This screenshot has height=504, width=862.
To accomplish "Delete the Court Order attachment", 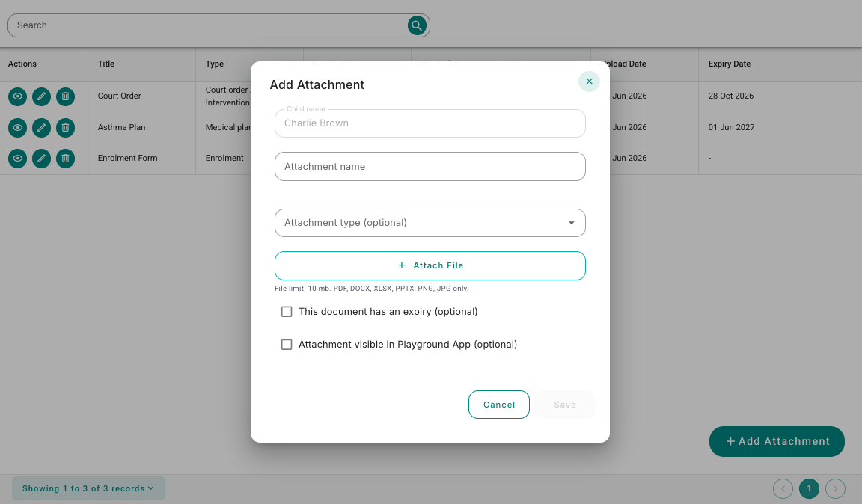I will [x=65, y=96].
